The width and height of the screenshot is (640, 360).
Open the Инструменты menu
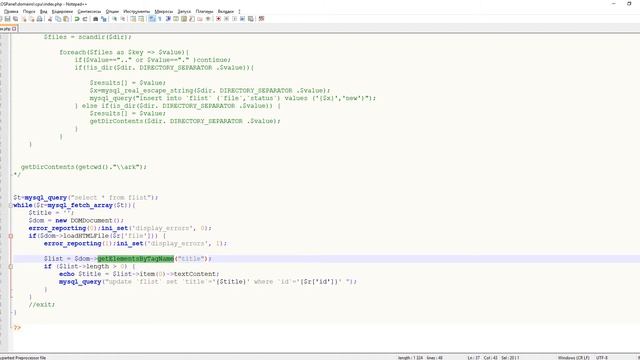[137, 11]
